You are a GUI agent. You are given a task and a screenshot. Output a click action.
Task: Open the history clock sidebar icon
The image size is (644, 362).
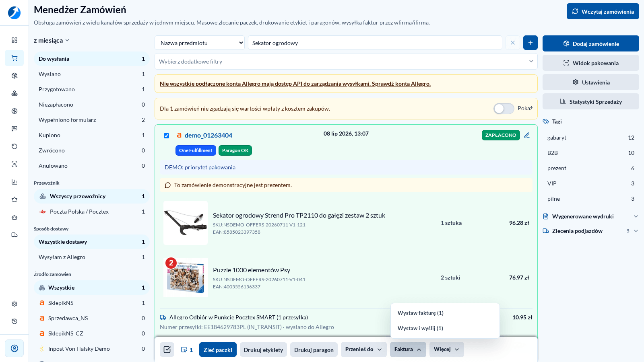14,321
